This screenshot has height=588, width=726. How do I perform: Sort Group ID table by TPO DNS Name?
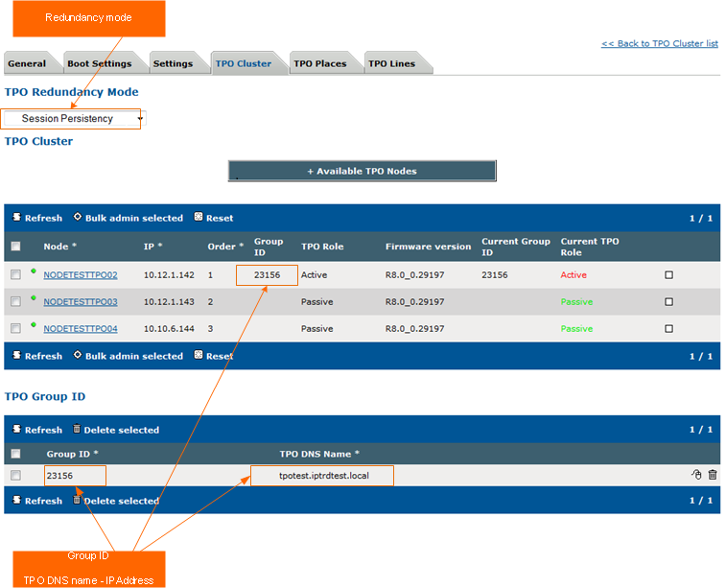pyautogui.click(x=319, y=454)
